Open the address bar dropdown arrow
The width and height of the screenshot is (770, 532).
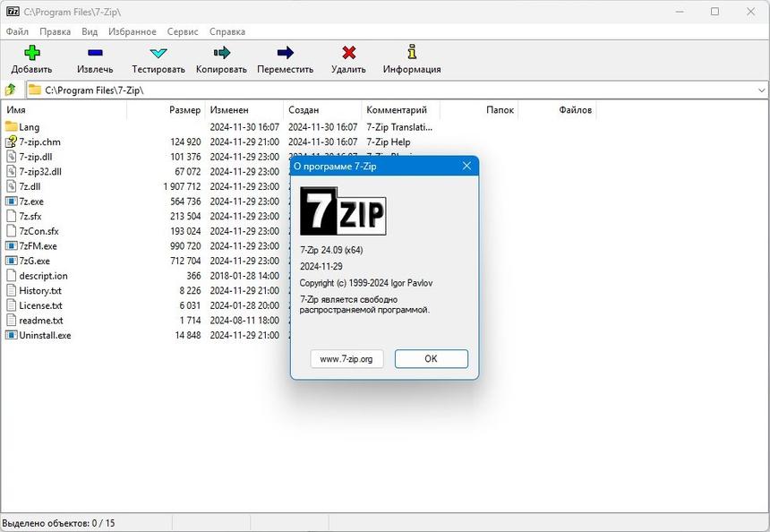762,89
